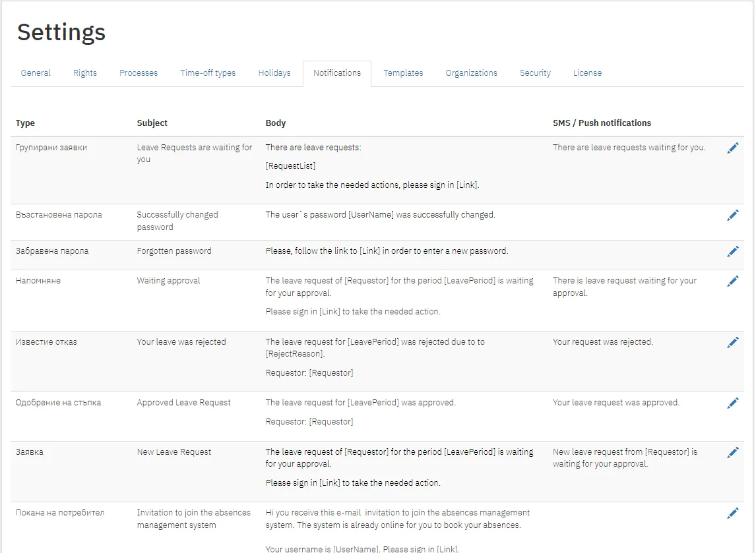
Task: View the Security tab
Action: coord(535,73)
